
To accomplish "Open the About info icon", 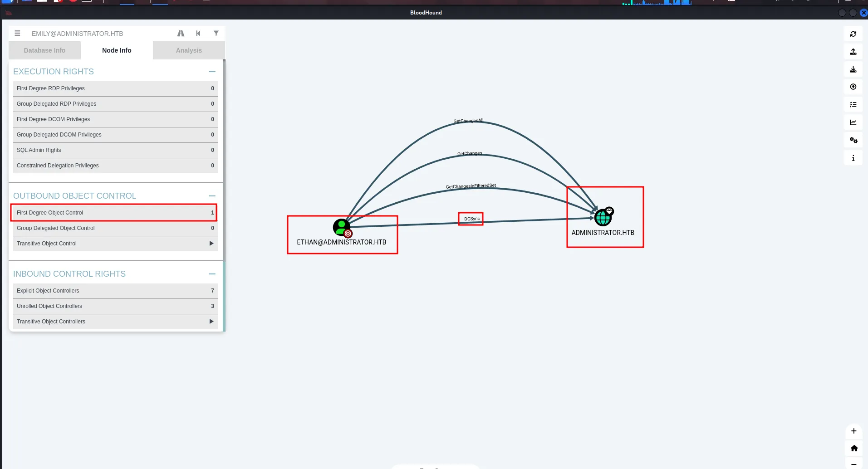I will tap(853, 158).
